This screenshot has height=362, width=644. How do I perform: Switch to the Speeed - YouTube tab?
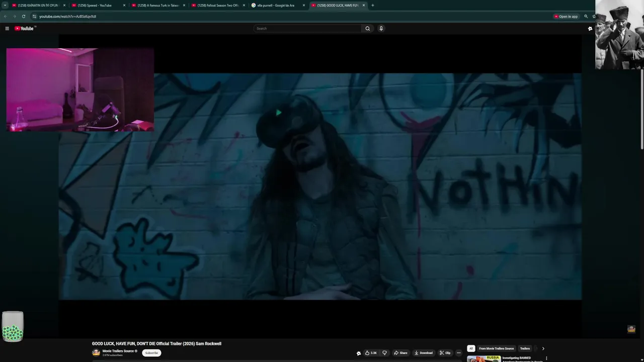tap(97, 6)
